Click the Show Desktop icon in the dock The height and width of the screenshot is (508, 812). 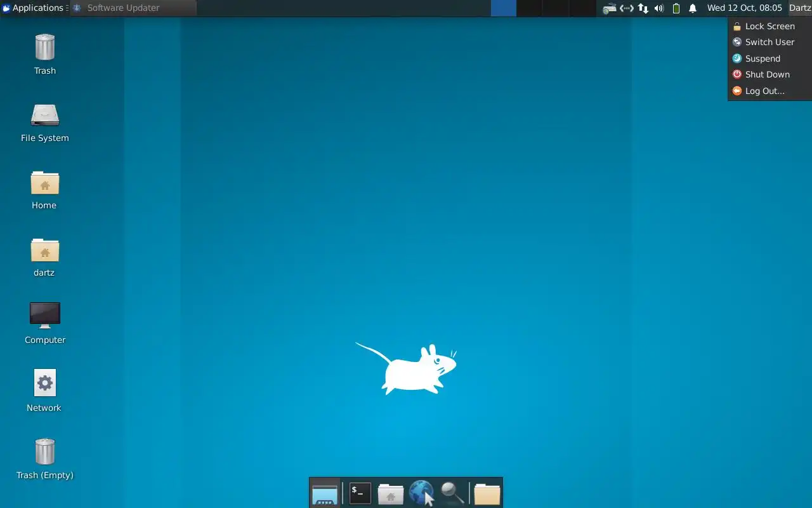(x=325, y=493)
